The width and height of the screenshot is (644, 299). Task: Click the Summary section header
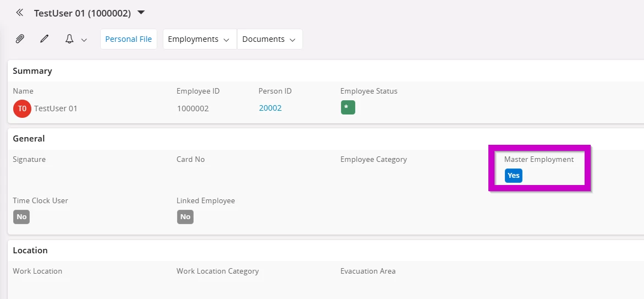(32, 70)
